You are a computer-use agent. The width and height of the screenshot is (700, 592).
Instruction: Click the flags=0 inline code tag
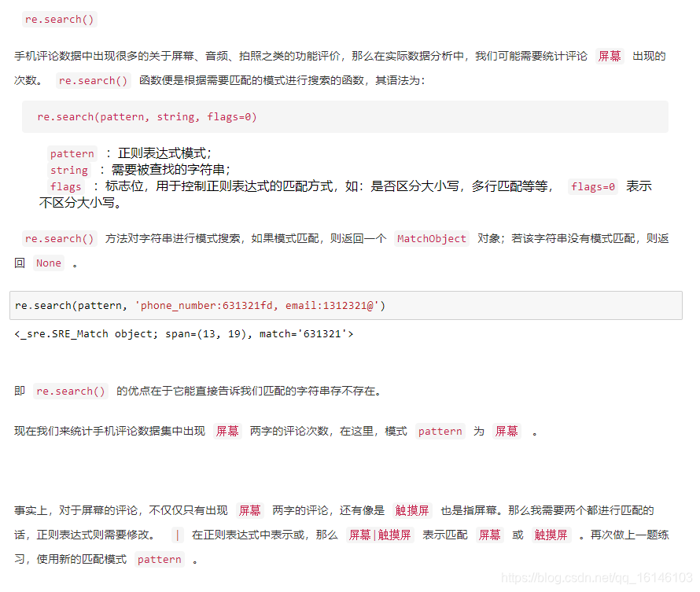point(592,186)
